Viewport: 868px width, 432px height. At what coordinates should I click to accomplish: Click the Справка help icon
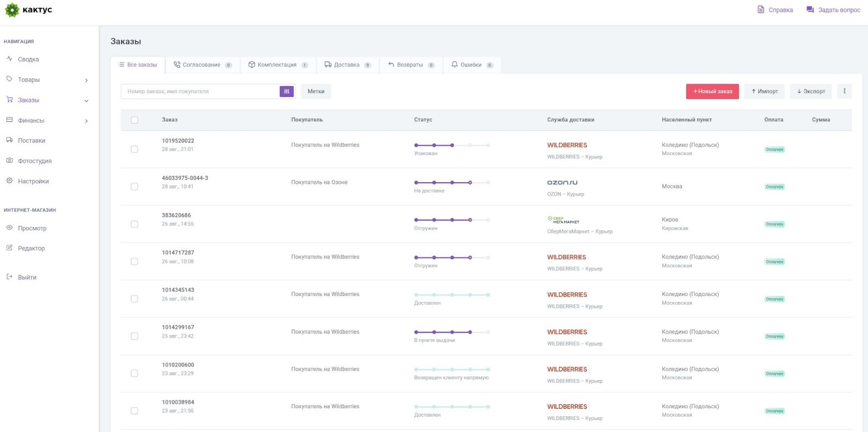point(761,10)
